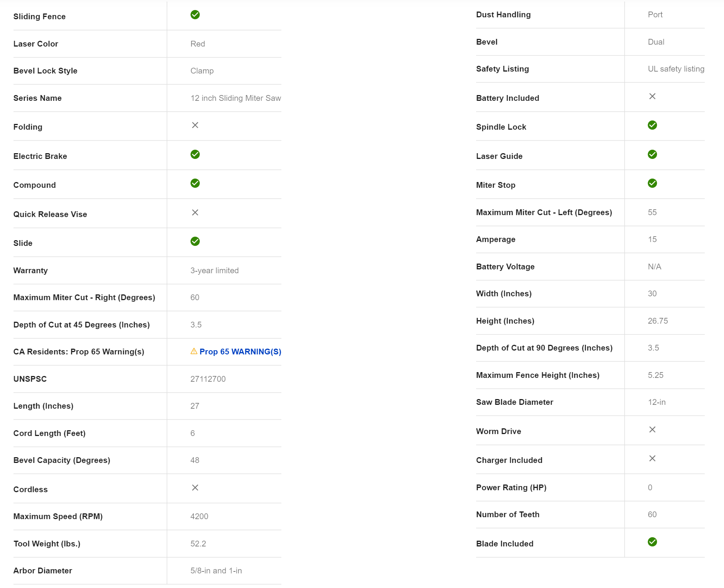Click the Prop 65 warning triangle icon
Screen dimensions: 724x588
[194, 351]
